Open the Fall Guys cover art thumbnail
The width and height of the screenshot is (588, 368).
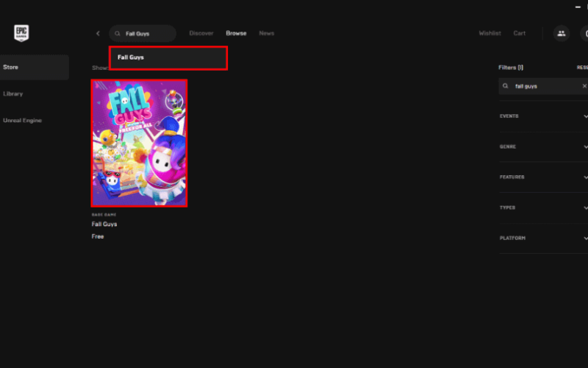tap(139, 143)
